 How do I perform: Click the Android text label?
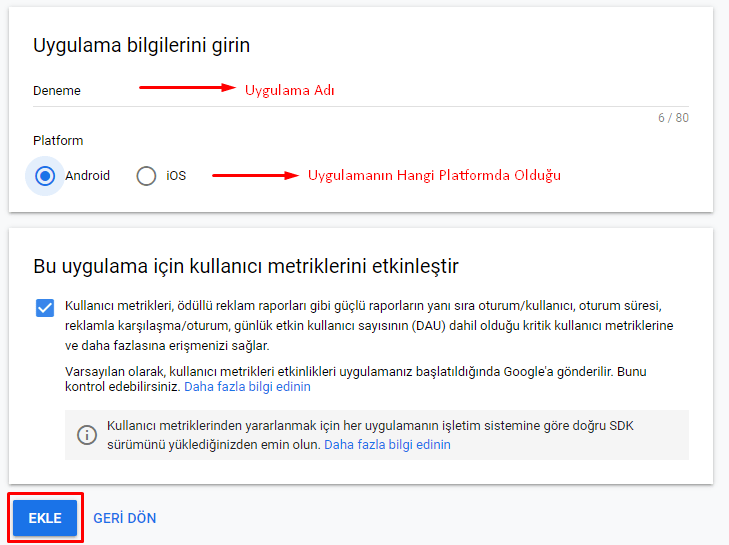(88, 176)
